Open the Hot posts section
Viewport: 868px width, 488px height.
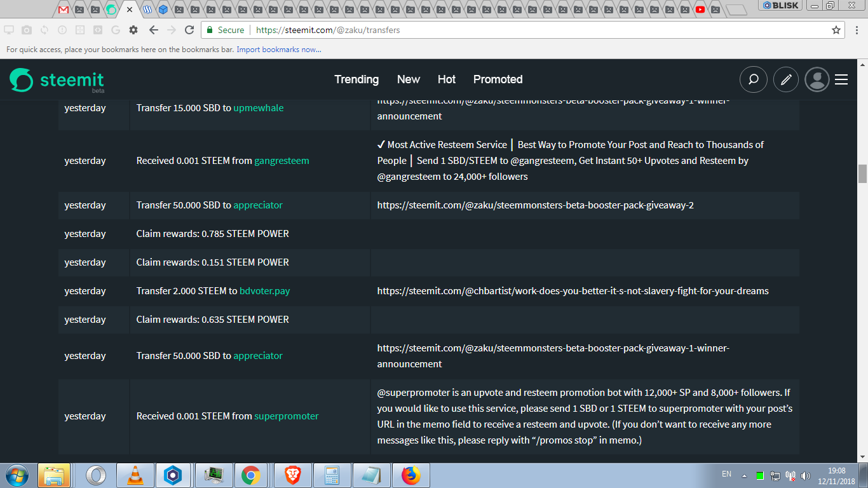click(x=447, y=79)
